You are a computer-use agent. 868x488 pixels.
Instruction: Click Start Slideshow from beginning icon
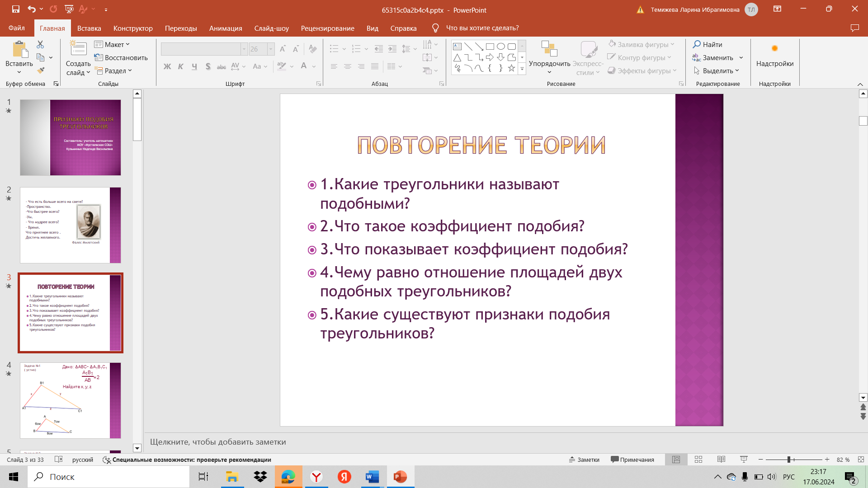coord(69,9)
